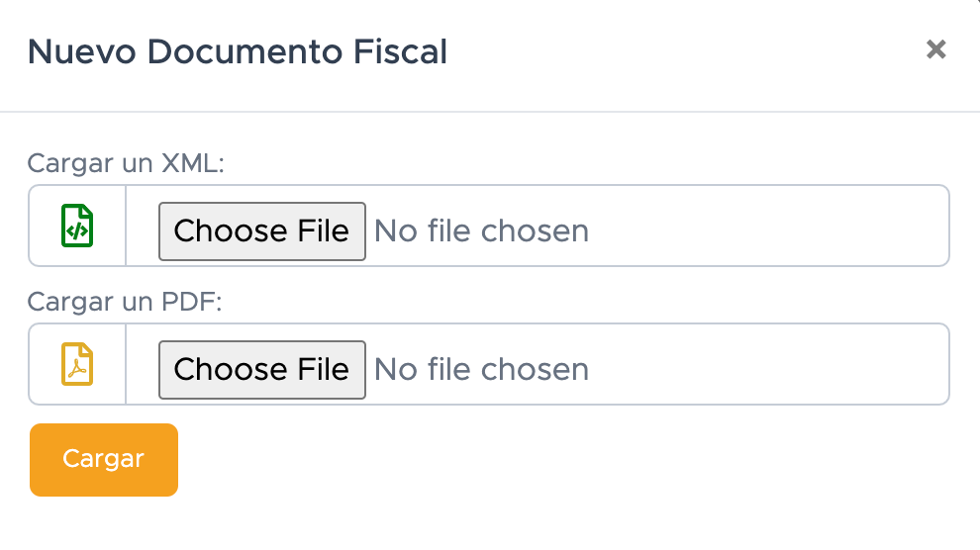Choose File for the XML upload
Image resolution: width=980 pixels, height=550 pixels.
[x=262, y=231]
